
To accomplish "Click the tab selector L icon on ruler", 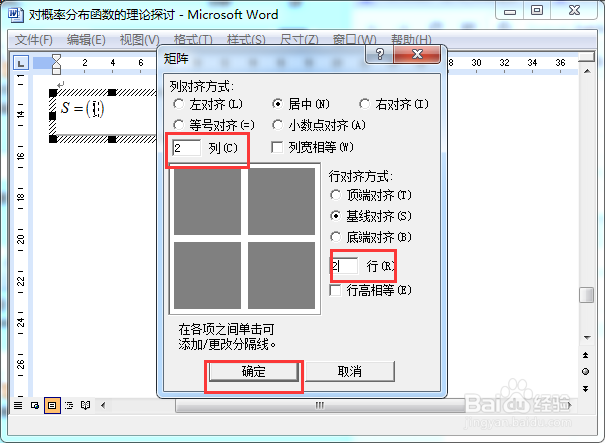I will point(21,63).
